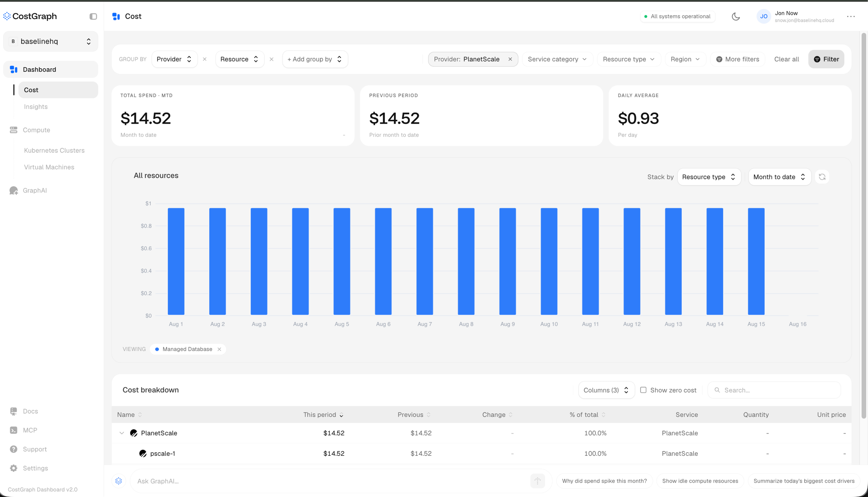Remove the Provider group-by with its X
This screenshot has height=497, width=868.
point(205,59)
